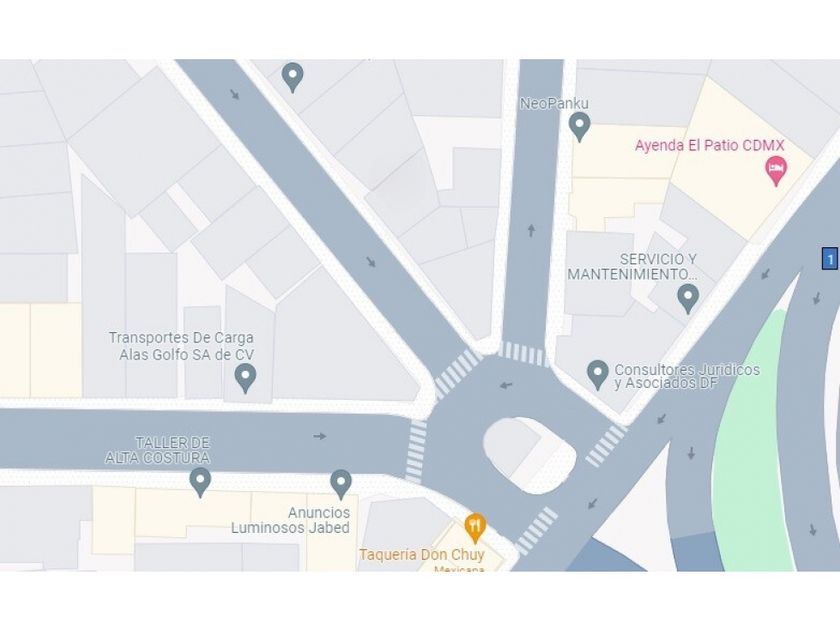The width and height of the screenshot is (840, 630).
Task: Select the NeoPanku place name label
Action: click(554, 103)
